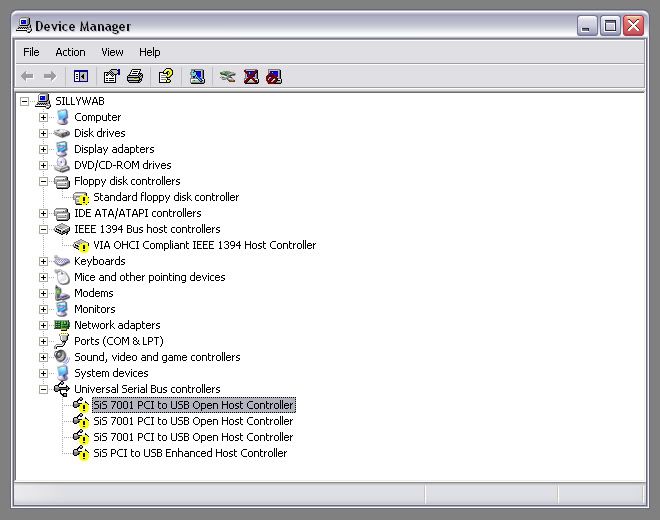Select the Monitors category label
660x520 pixels.
click(x=95, y=309)
